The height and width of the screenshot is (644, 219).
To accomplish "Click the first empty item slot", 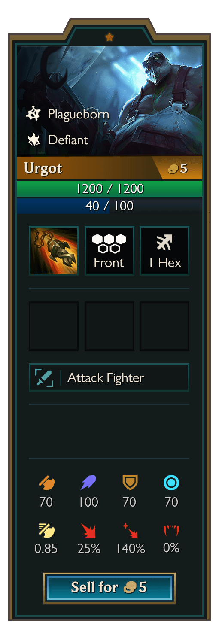I will [54, 326].
